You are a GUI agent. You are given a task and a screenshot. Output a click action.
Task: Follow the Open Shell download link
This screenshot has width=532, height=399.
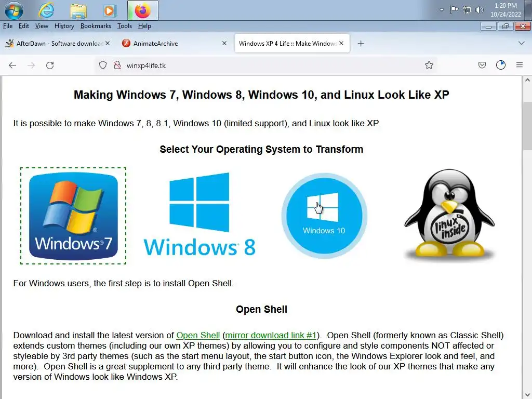(x=198, y=335)
